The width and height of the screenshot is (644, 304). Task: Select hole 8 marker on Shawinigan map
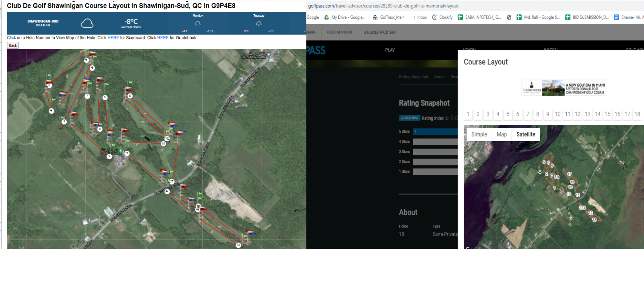tap(100, 129)
